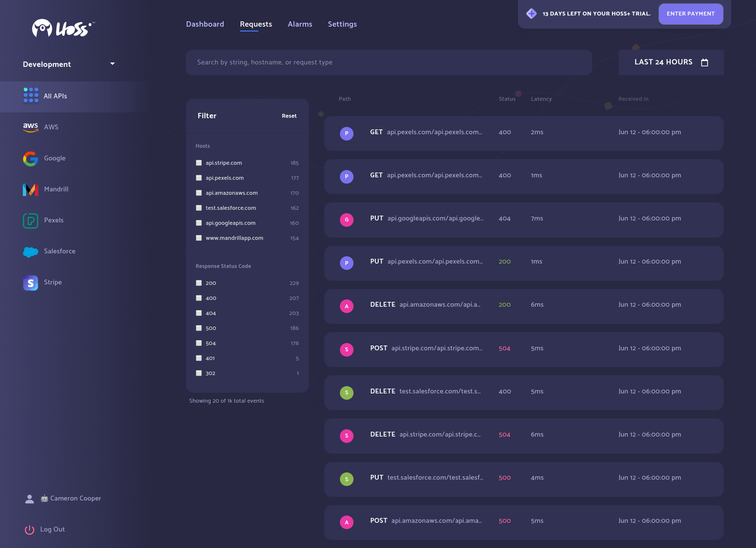Viewport: 756px width, 548px height.
Task: Click the user profile icon
Action: tap(30, 499)
